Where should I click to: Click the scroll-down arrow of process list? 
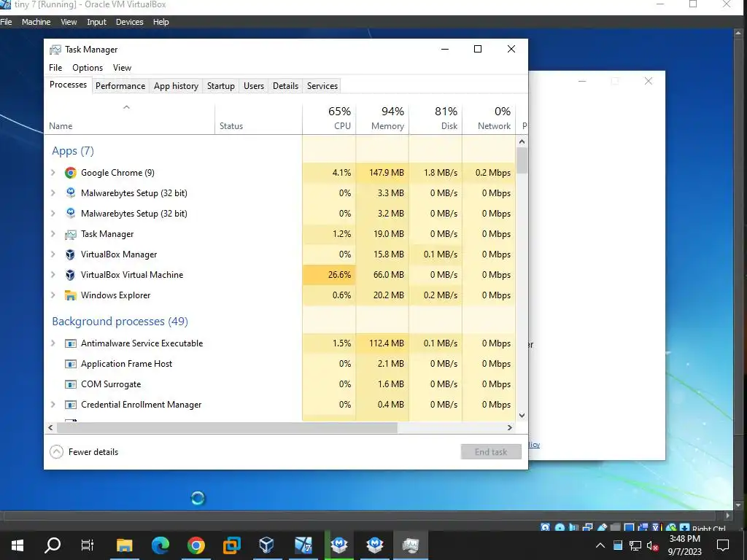522,415
